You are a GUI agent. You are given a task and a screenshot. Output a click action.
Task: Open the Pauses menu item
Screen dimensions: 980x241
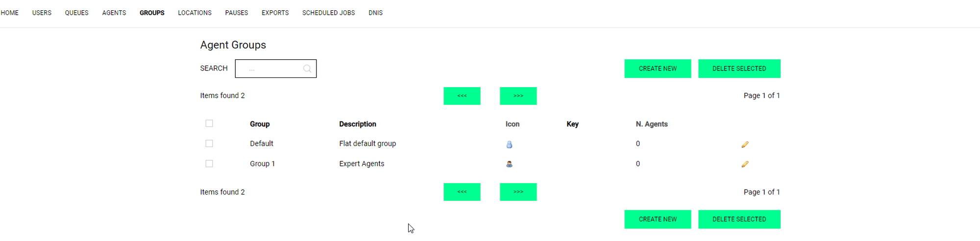tap(237, 13)
